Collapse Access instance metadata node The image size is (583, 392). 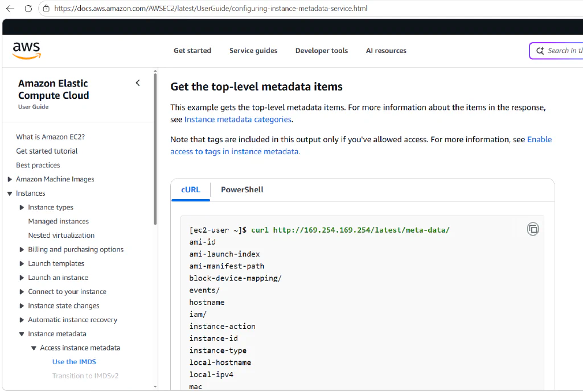tap(34, 348)
